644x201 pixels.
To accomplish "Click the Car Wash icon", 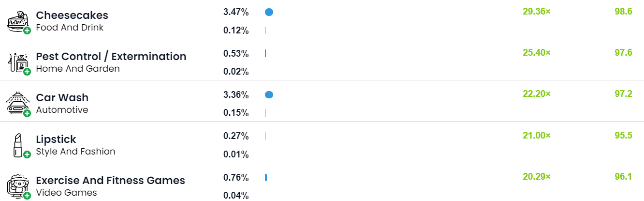I will 16,103.
